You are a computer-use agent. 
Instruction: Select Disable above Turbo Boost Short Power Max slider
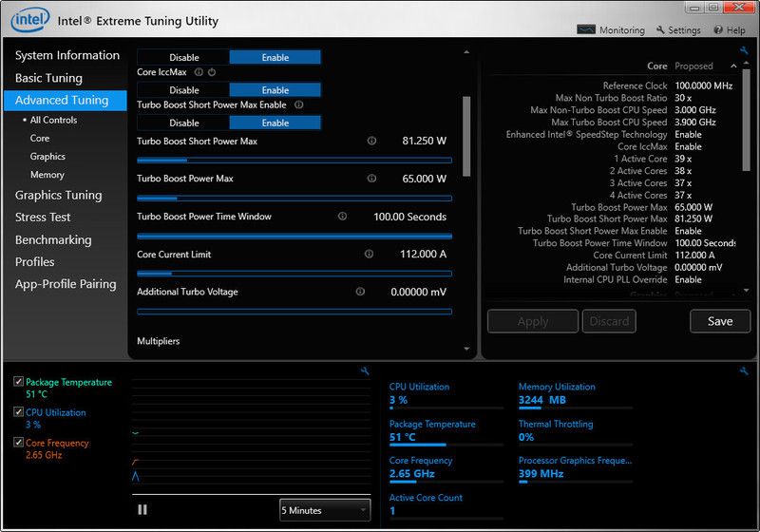point(183,123)
